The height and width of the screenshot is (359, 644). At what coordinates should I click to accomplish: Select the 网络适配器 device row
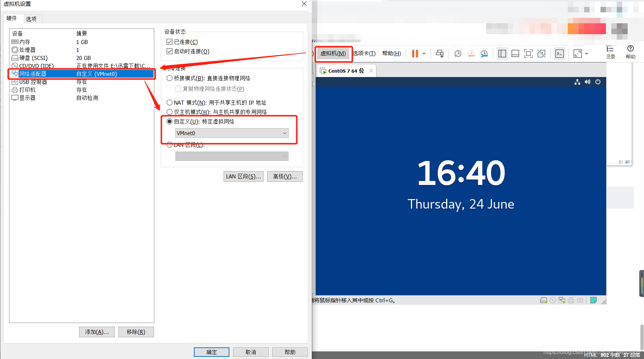(x=82, y=74)
